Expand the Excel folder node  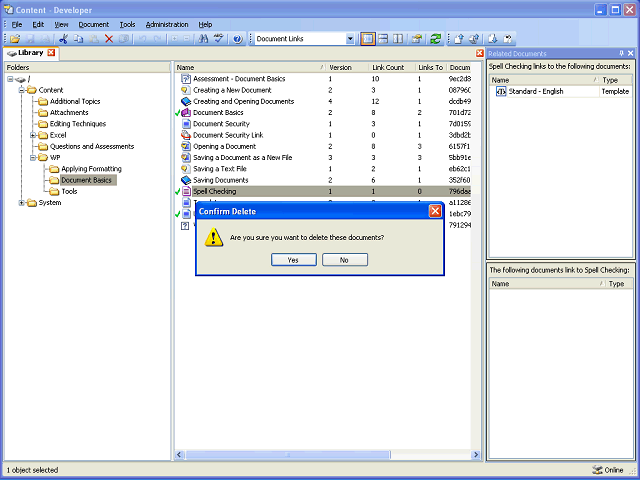[x=33, y=135]
